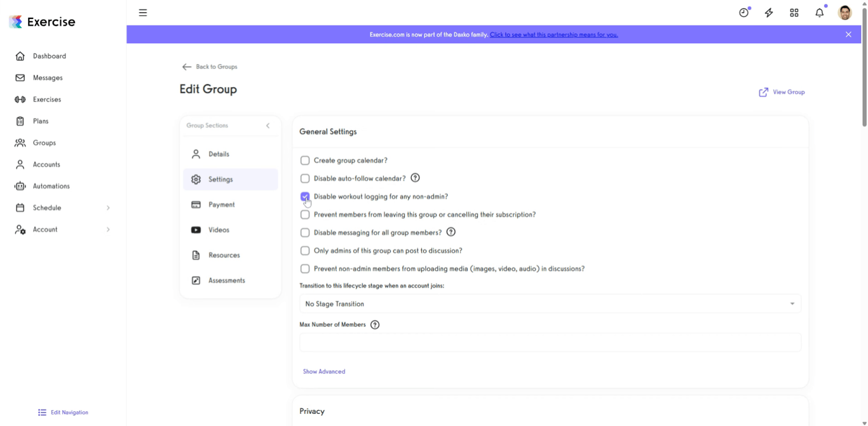Click the View Group link
This screenshot has width=868, height=426.
[782, 92]
